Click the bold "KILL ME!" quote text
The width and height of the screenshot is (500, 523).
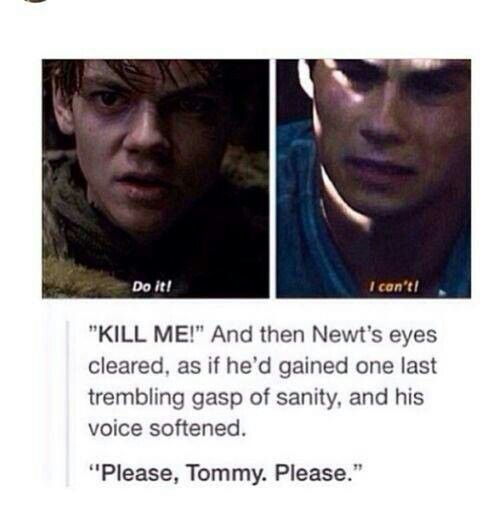[146, 335]
